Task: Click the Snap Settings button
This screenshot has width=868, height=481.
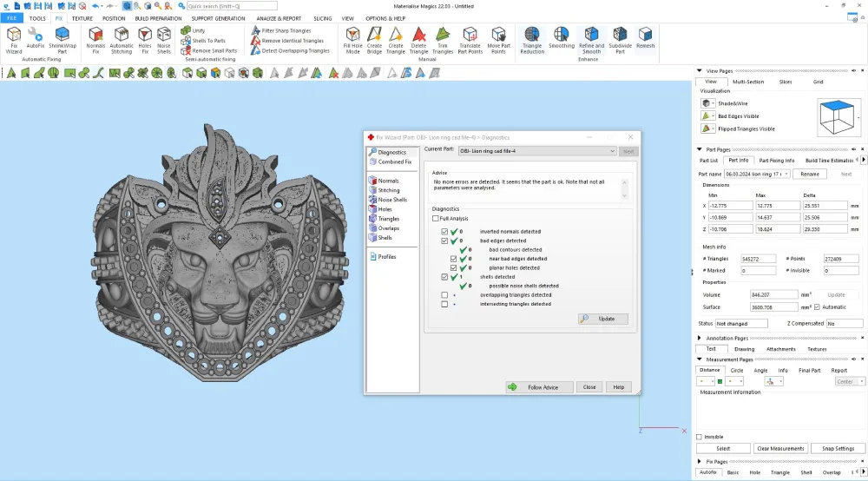Action: (x=838, y=448)
